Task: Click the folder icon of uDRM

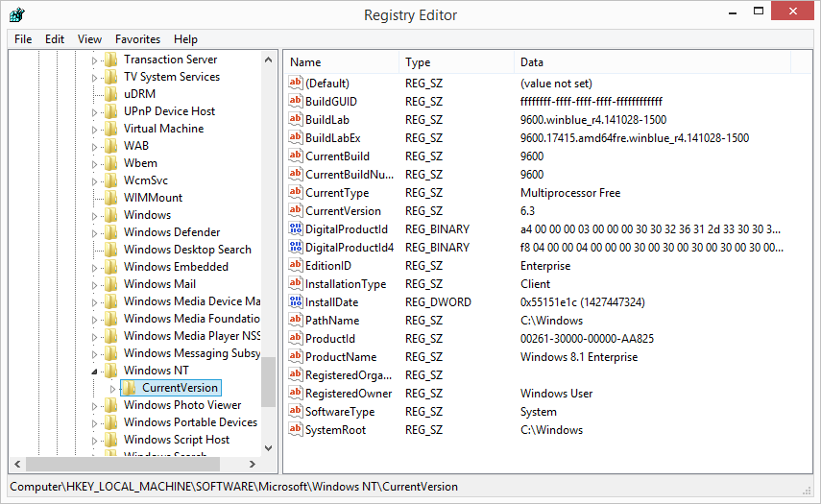Action: (110, 94)
